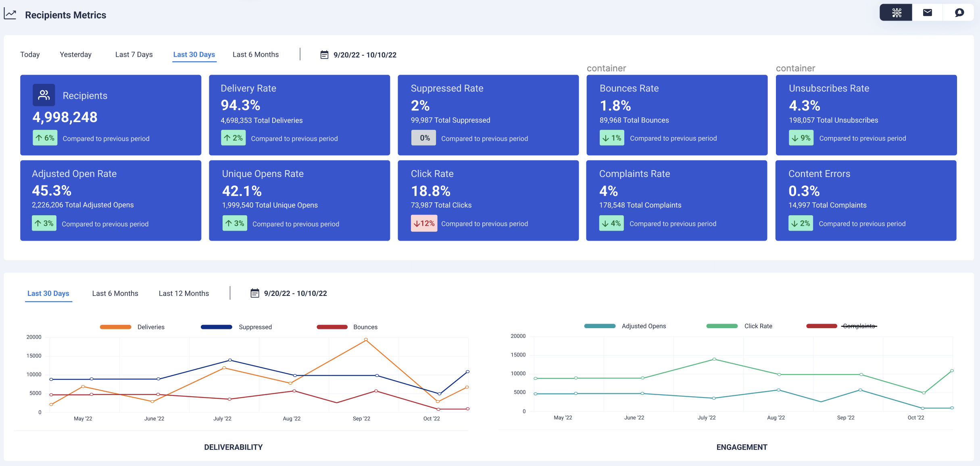Click the Recipients Metrics chart icon
Screen dimensions: 980x466
pos(10,15)
